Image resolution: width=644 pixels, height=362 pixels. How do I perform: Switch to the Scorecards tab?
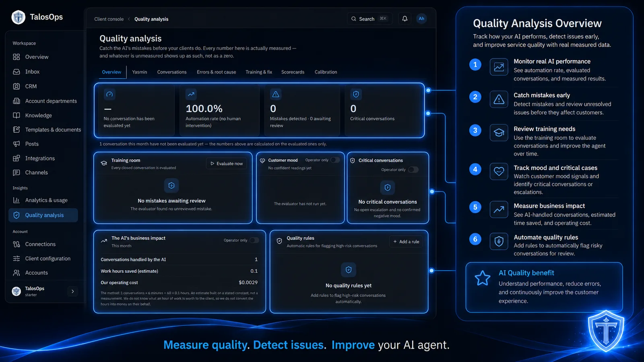tap(293, 72)
